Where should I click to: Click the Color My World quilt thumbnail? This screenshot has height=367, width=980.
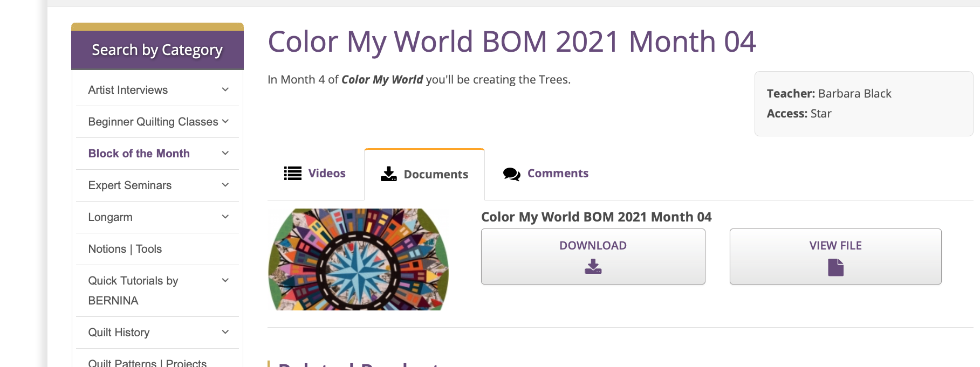click(x=358, y=259)
